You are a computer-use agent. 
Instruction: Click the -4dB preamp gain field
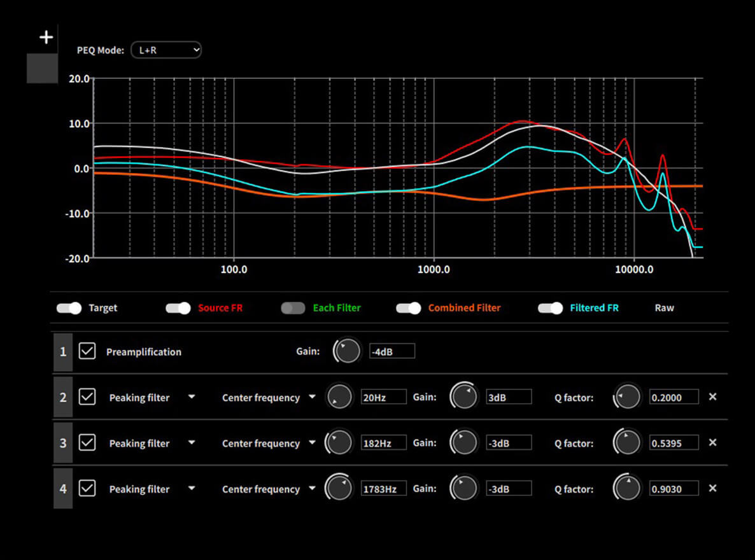392,351
